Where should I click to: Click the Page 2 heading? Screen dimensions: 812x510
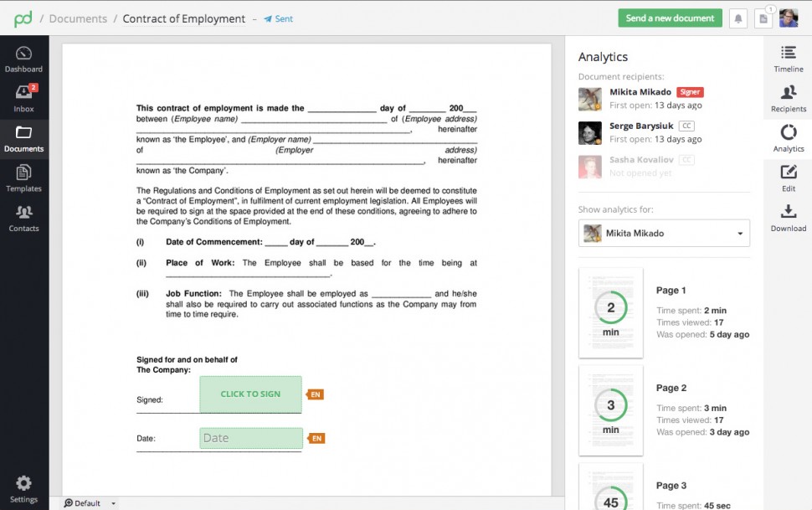click(x=671, y=388)
